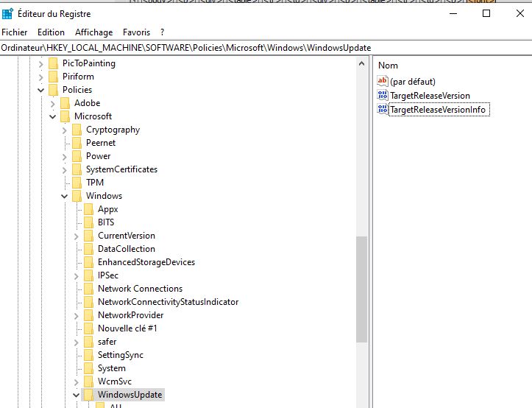Click the Policies folder icon
532x408 pixels.
point(53,90)
